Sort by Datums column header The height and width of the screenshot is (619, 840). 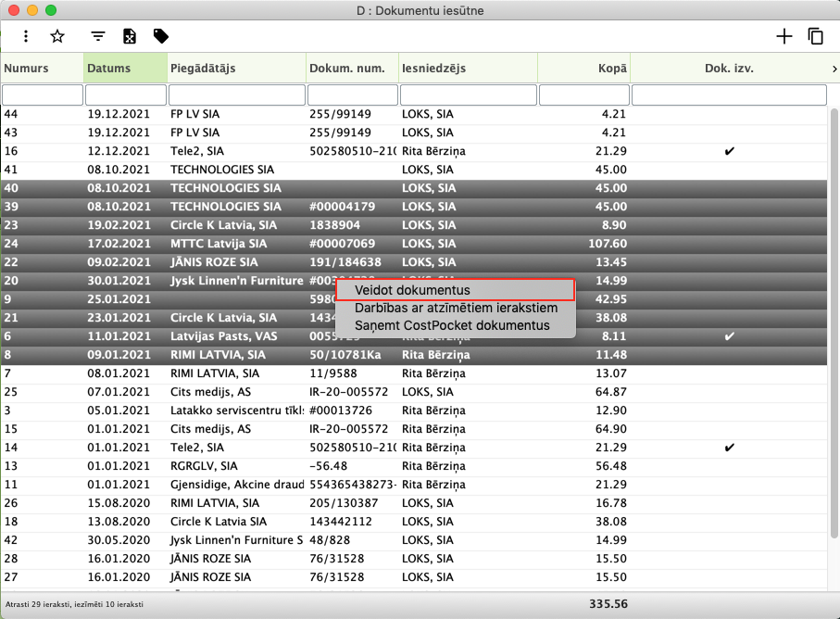(x=125, y=68)
